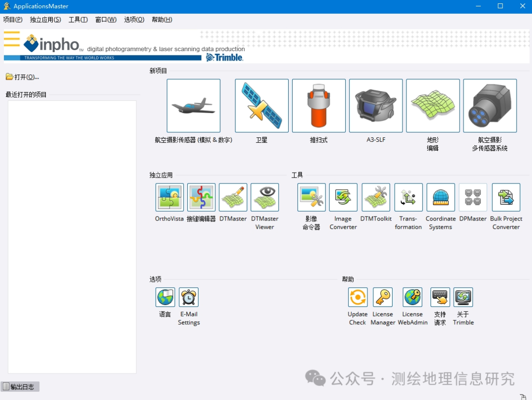
Task: Open the 工具(T) menu
Action: [78, 20]
